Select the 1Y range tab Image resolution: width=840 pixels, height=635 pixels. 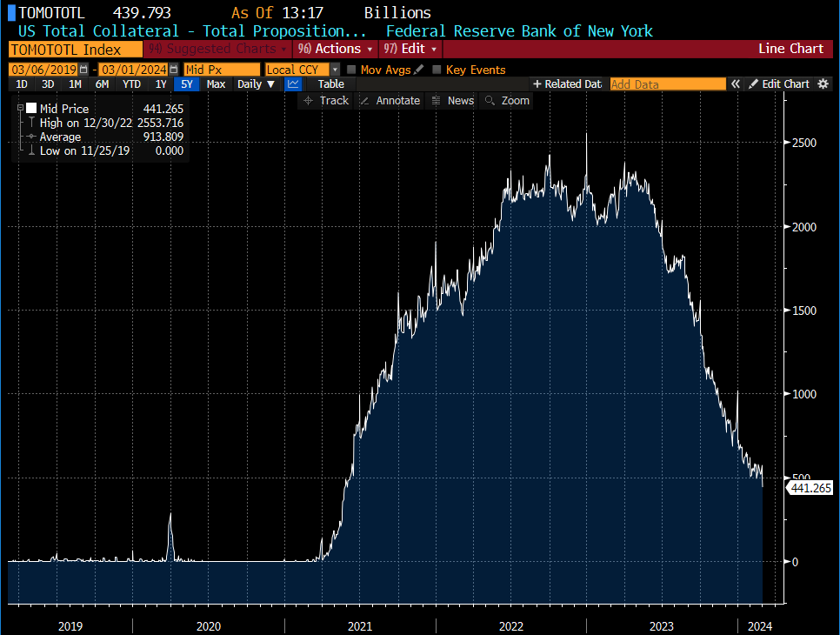tap(161, 84)
